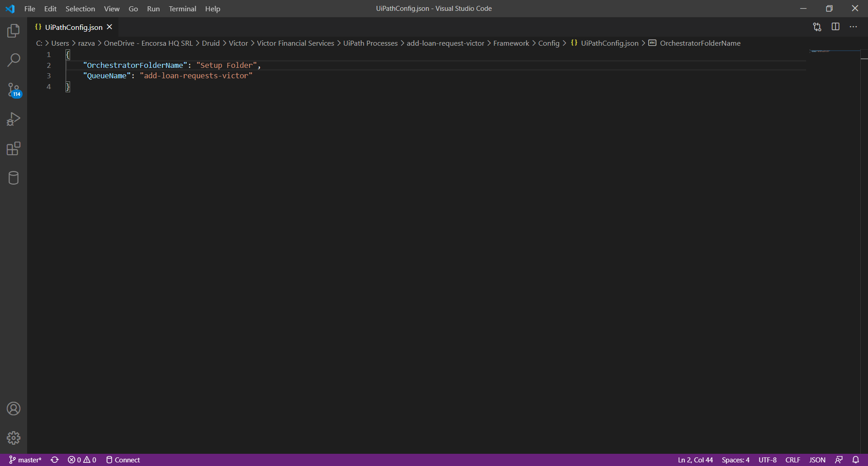The width and height of the screenshot is (868, 466).
Task: Click the feedback icon in status bar
Action: pyautogui.click(x=839, y=460)
